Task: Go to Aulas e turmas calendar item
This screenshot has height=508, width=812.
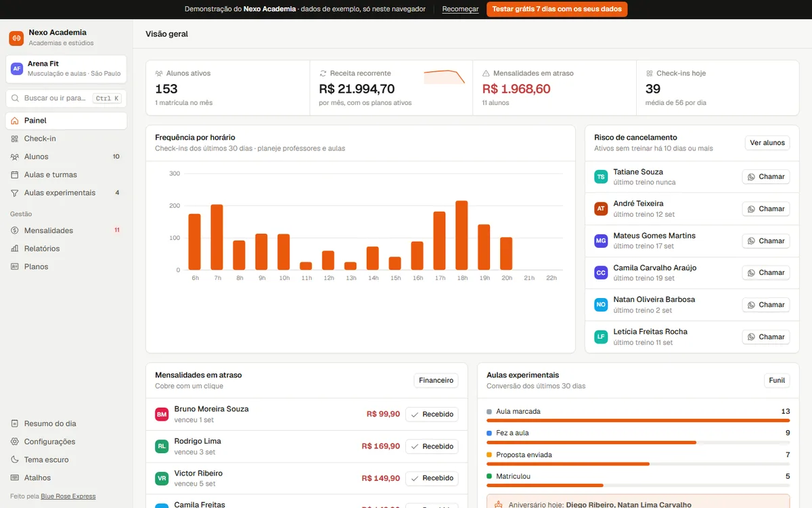Action: 66,175
